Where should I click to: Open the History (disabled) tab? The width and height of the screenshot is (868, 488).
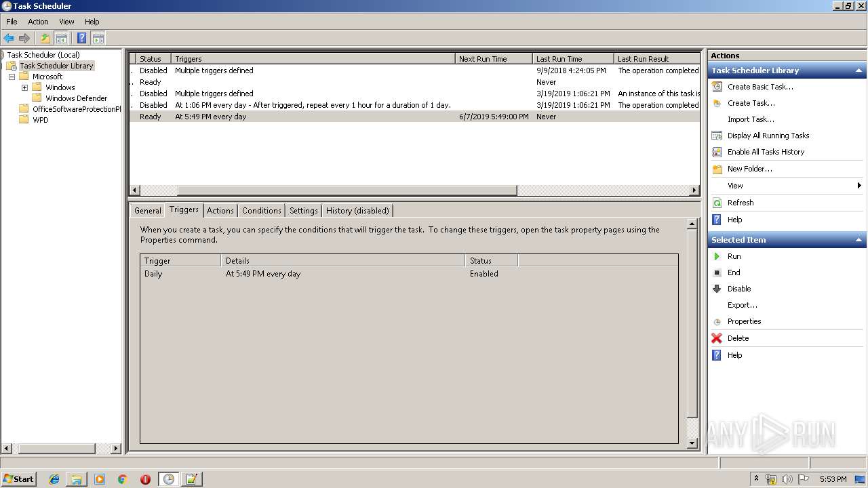tap(357, 211)
